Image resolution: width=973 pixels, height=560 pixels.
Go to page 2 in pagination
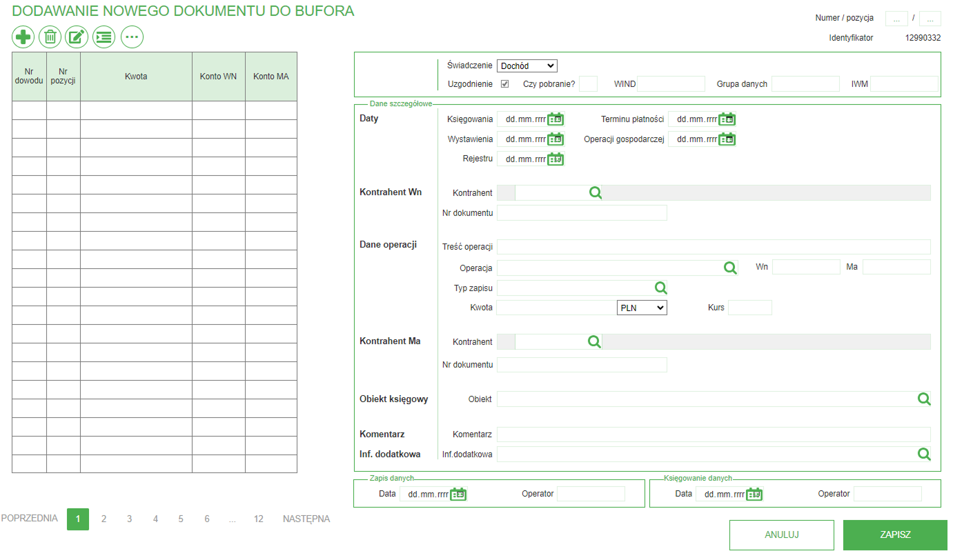[x=104, y=519]
